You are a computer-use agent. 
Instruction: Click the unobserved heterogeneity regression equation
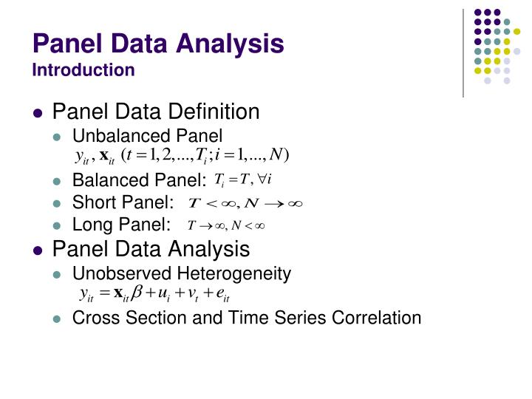[x=154, y=294]
